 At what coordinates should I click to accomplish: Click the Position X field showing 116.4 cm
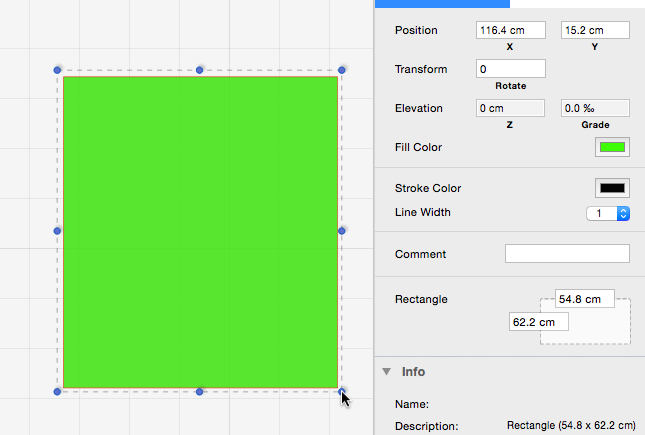[511, 30]
